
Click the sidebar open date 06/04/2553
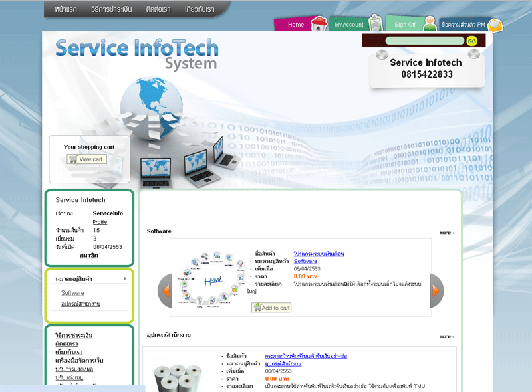pos(108,247)
